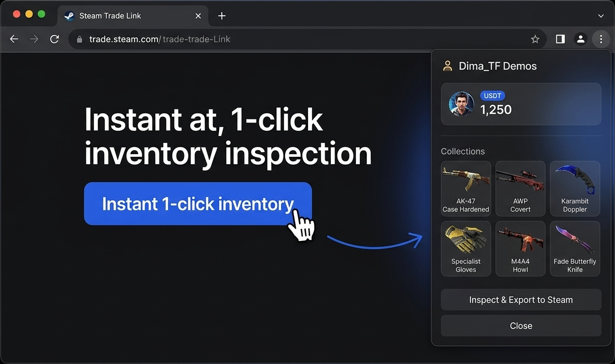615x364 pixels.
Task: Click the browser forward arrow
Action: [x=34, y=39]
